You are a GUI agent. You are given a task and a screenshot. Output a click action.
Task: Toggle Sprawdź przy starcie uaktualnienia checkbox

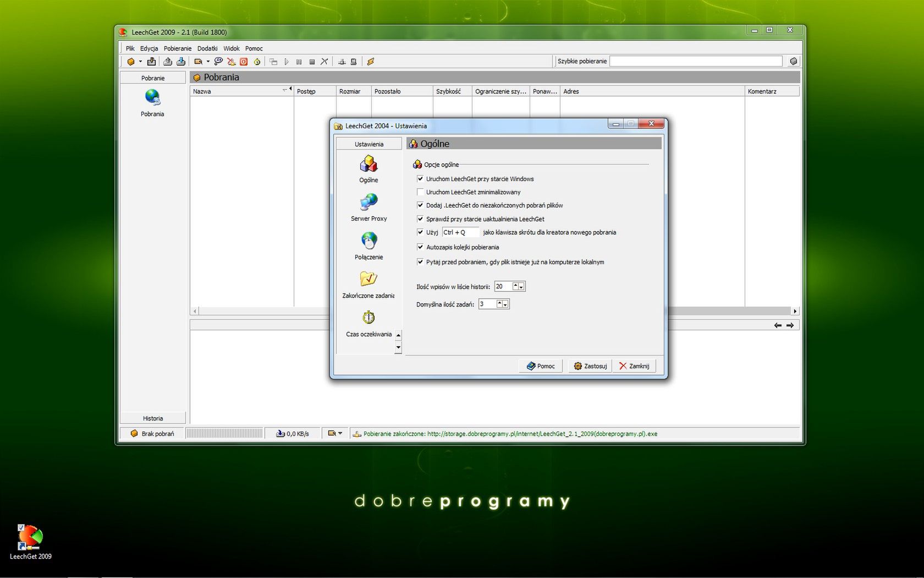pos(420,219)
